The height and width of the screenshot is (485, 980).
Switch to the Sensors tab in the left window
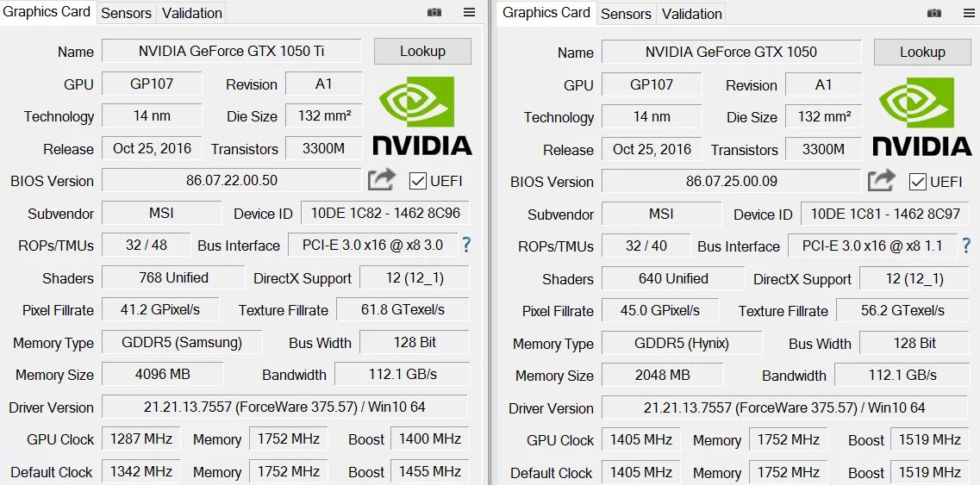click(x=126, y=13)
